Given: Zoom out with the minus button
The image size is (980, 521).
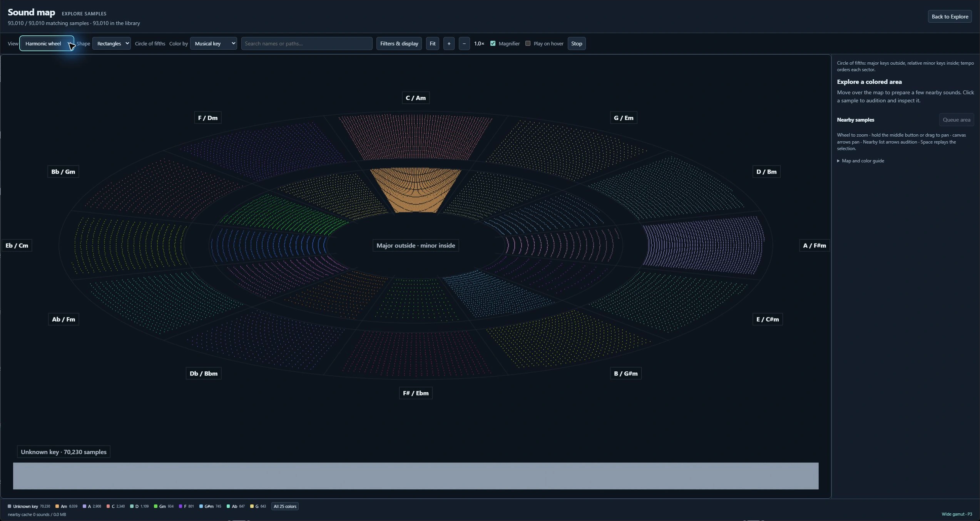Looking at the screenshot, I should (464, 43).
